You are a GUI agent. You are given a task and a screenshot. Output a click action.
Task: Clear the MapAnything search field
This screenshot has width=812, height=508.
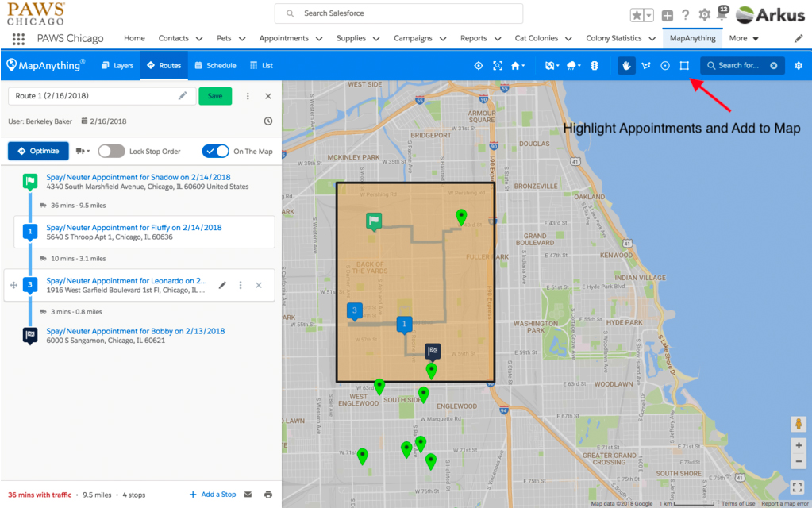click(x=774, y=66)
